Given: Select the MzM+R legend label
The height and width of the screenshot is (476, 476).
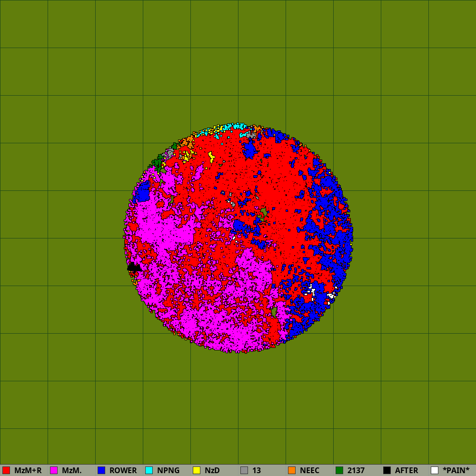Looking at the screenshot, I should [28, 470].
